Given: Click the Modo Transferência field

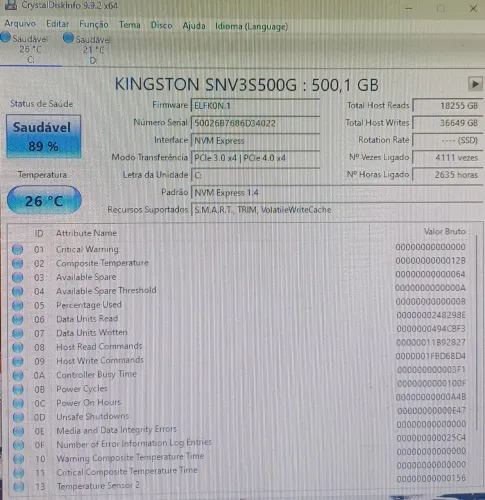Looking at the screenshot, I should tap(255, 158).
